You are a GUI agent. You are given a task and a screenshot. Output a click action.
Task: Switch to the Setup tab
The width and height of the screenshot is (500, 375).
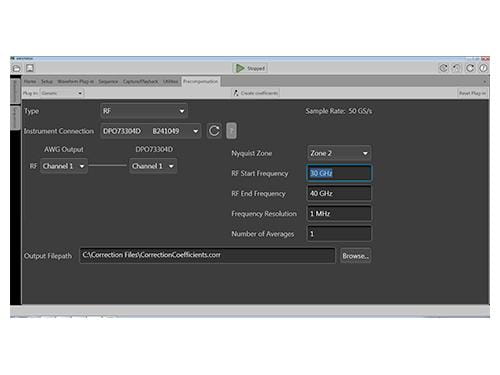(47, 82)
